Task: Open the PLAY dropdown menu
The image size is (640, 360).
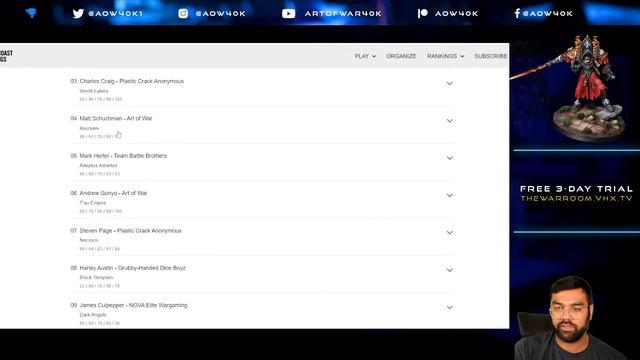Action: (365, 56)
